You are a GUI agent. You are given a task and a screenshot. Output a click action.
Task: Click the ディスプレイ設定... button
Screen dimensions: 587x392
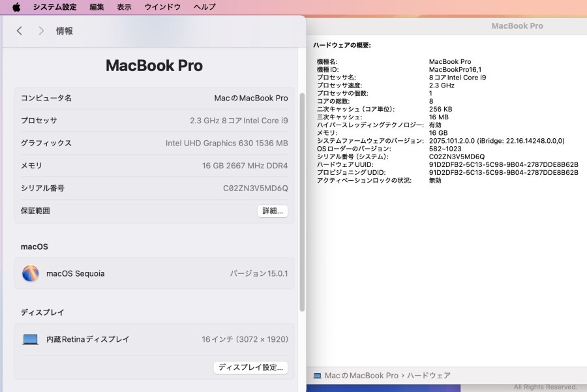coord(250,367)
